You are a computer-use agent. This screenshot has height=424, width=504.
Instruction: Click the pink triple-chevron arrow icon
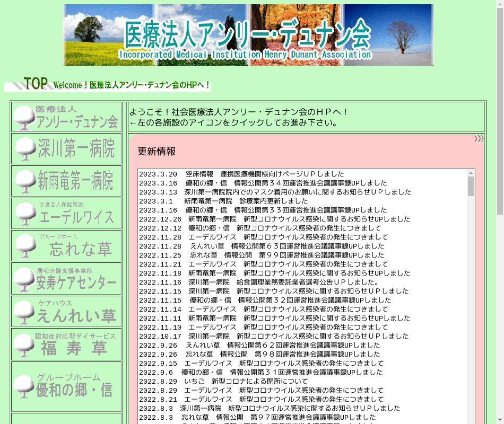tap(479, 139)
